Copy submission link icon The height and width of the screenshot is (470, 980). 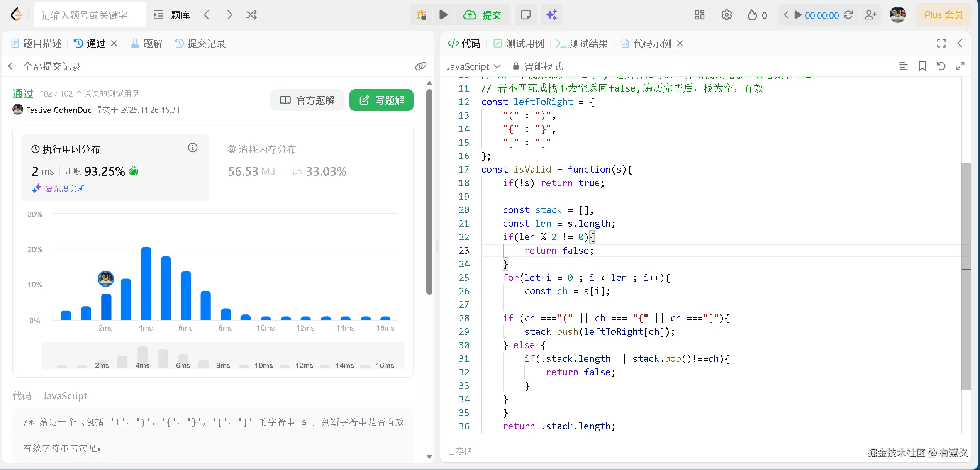tap(420, 66)
